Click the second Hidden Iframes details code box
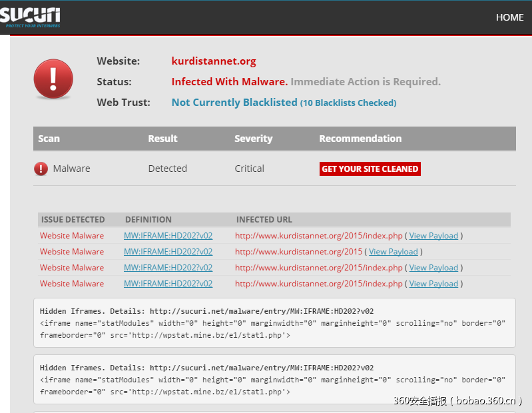 click(x=274, y=380)
